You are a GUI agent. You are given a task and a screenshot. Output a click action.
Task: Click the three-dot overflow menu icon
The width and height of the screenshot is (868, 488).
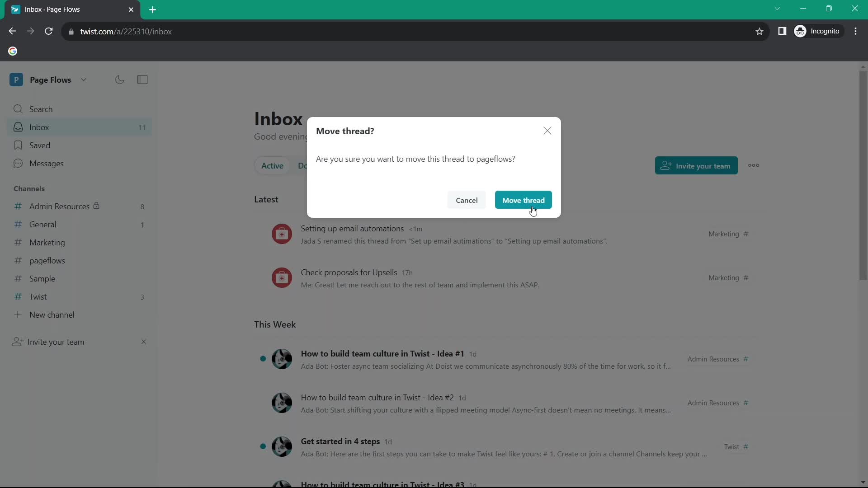(754, 166)
